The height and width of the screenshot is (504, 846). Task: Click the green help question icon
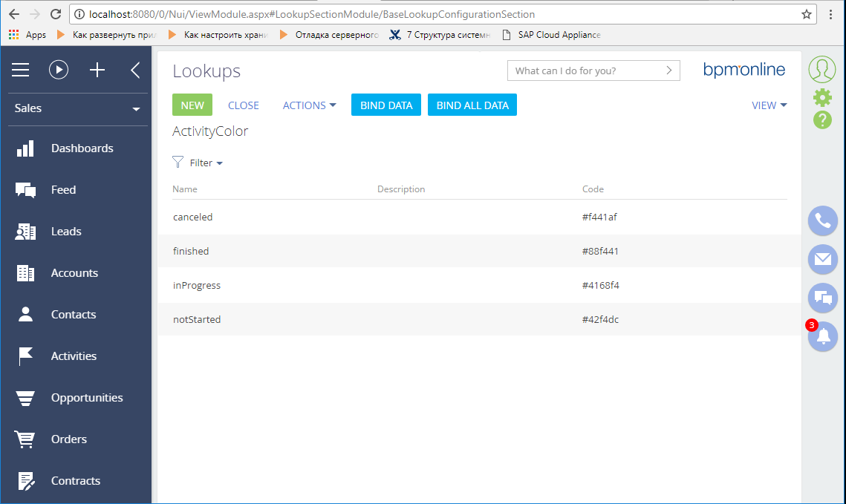[822, 120]
